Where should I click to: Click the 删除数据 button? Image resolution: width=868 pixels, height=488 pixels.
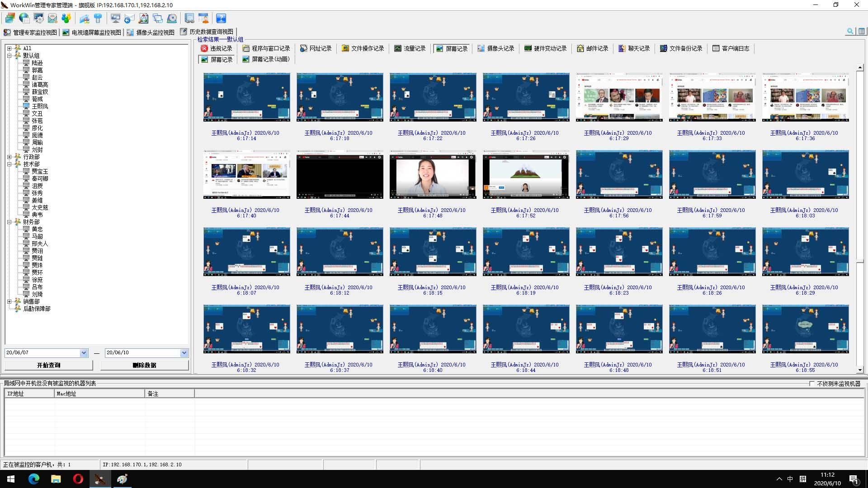[x=144, y=365]
